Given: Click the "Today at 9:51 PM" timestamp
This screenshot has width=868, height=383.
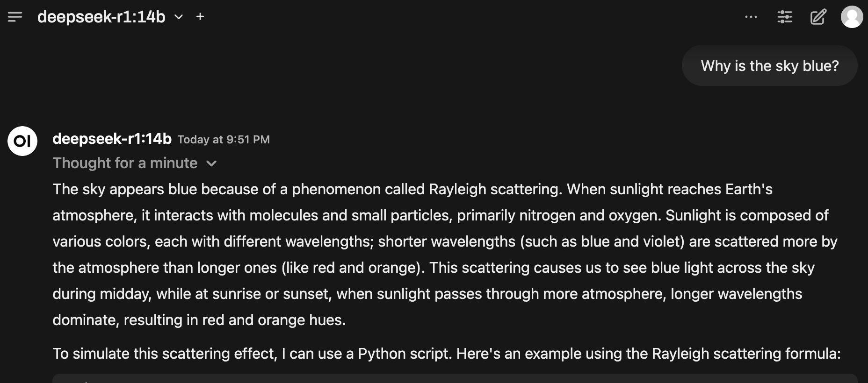Looking at the screenshot, I should [224, 140].
